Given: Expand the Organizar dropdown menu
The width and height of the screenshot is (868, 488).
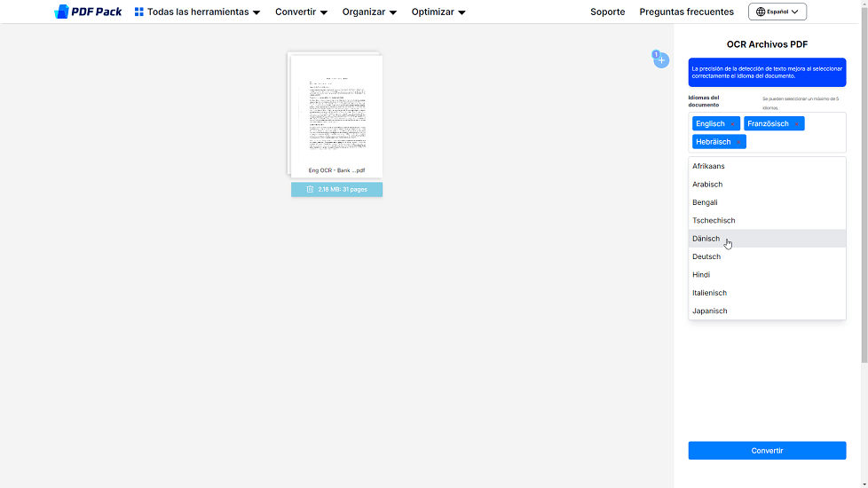Looking at the screenshot, I should pyautogui.click(x=369, y=12).
